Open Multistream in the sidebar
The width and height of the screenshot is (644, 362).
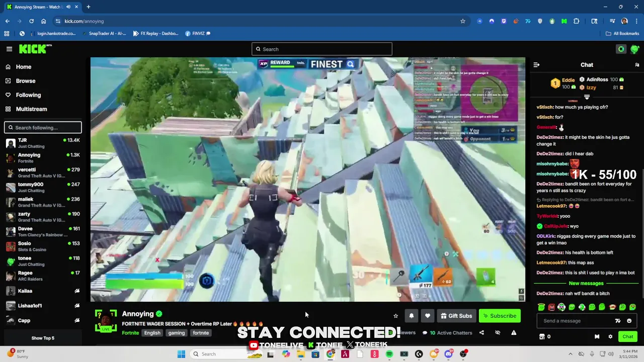pos(31,109)
